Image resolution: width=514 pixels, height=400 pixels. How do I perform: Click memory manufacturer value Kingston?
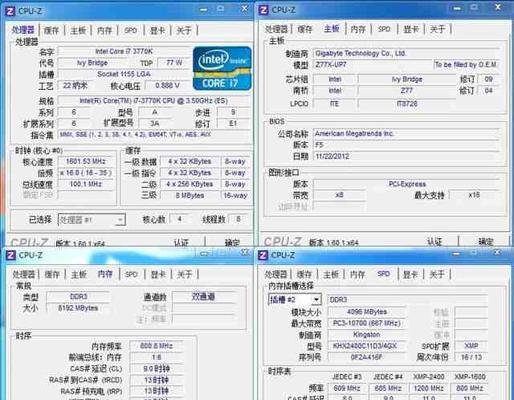(x=367, y=334)
